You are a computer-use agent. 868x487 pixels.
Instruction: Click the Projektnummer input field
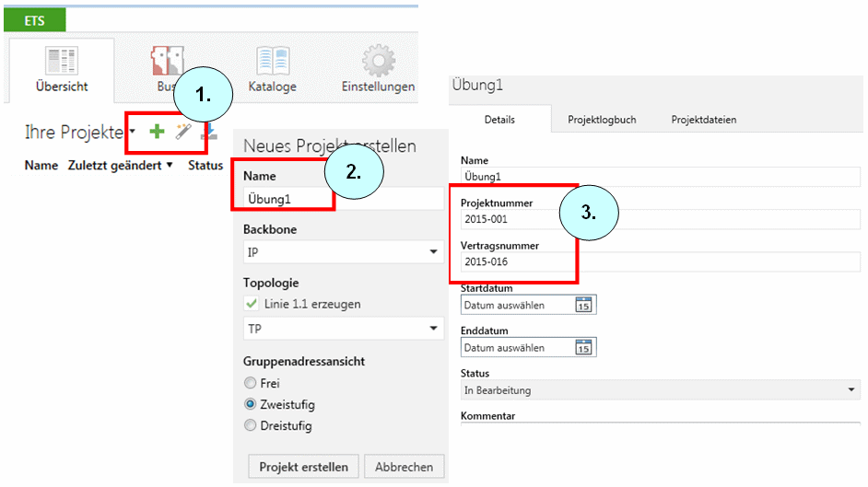pos(660,219)
